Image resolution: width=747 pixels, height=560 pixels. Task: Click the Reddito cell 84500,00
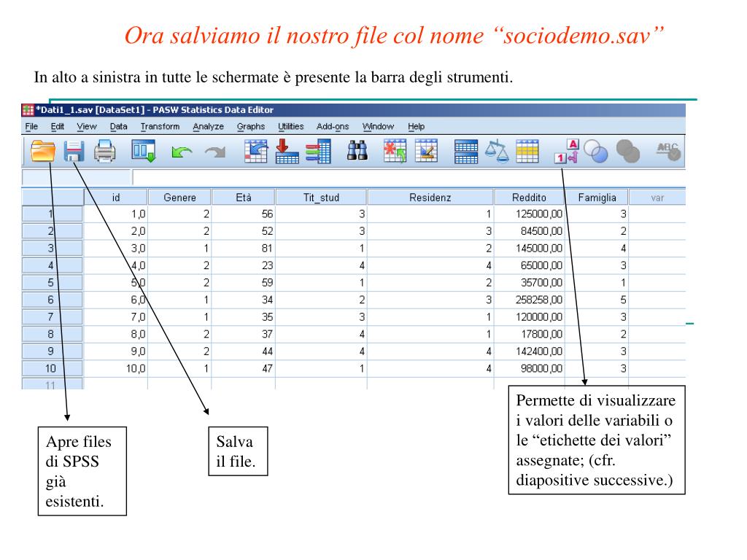(x=530, y=231)
